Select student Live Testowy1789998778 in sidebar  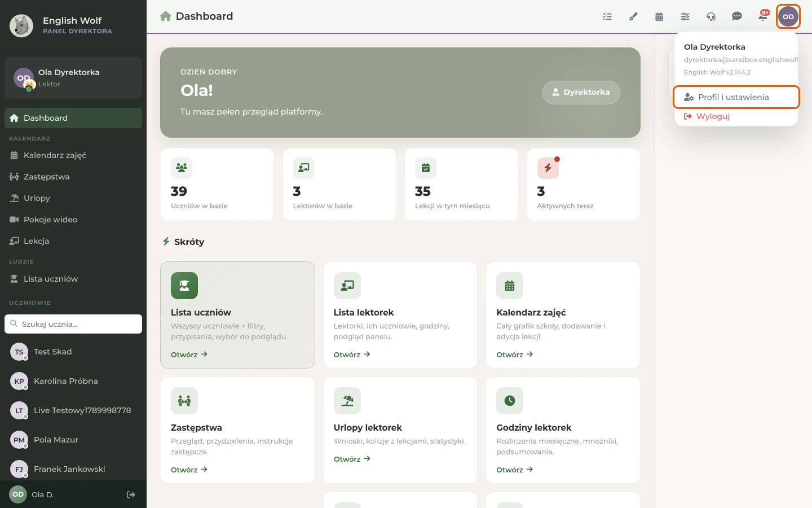tap(73, 410)
